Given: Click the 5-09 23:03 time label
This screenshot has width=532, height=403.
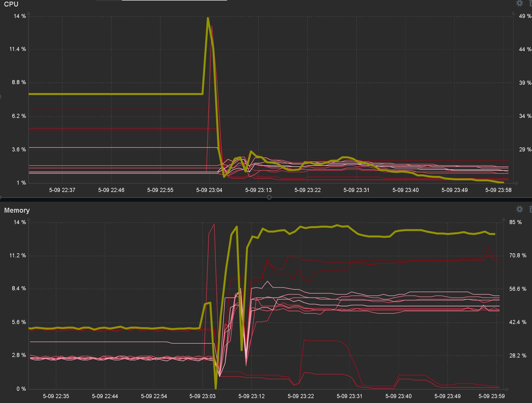Looking at the screenshot, I should (x=202, y=396).
